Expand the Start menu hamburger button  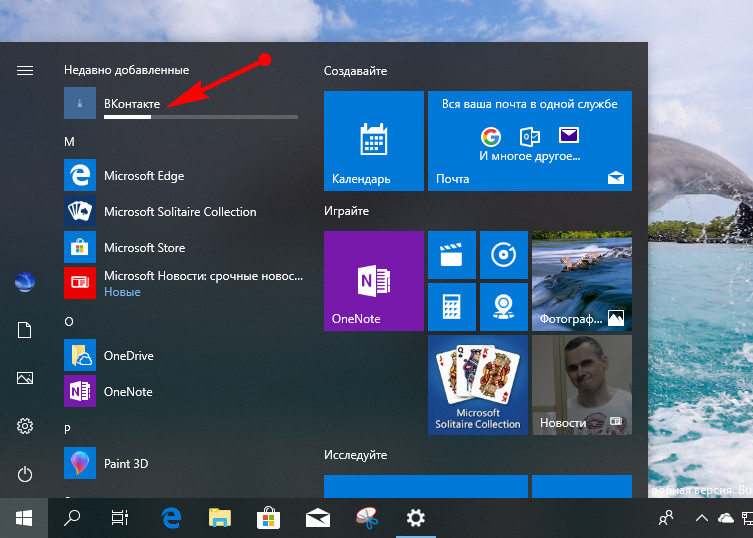click(25, 70)
